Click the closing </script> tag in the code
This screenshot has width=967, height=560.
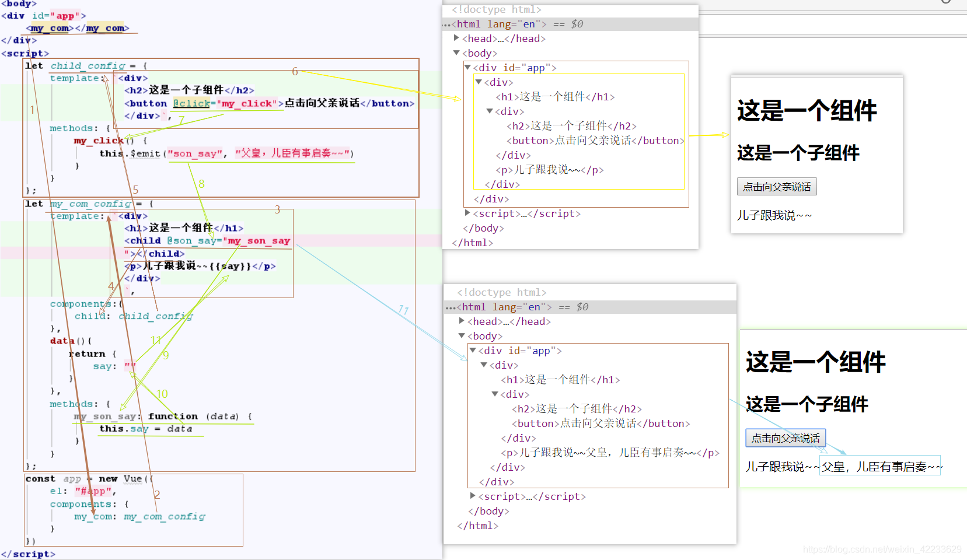pos(28,554)
